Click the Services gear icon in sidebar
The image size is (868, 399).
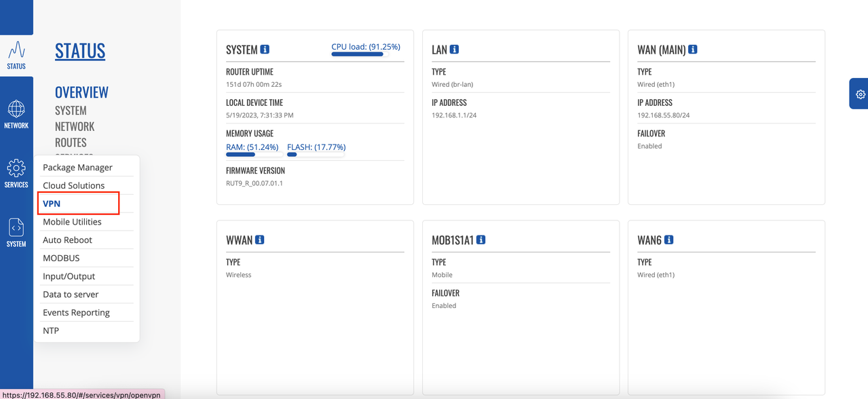(16, 168)
